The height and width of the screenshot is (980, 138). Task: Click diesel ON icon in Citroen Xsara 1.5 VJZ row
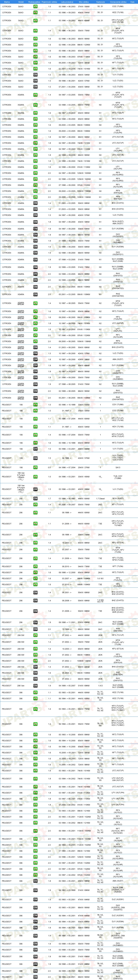[x=35, y=215]
